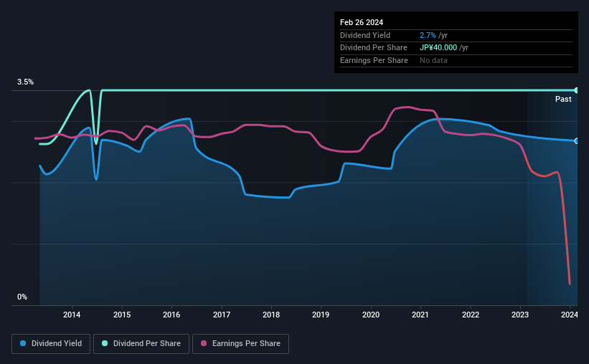Click the teal endpoint marker on Dividend Per Share line
The height and width of the screenshot is (364, 589).
577,90
